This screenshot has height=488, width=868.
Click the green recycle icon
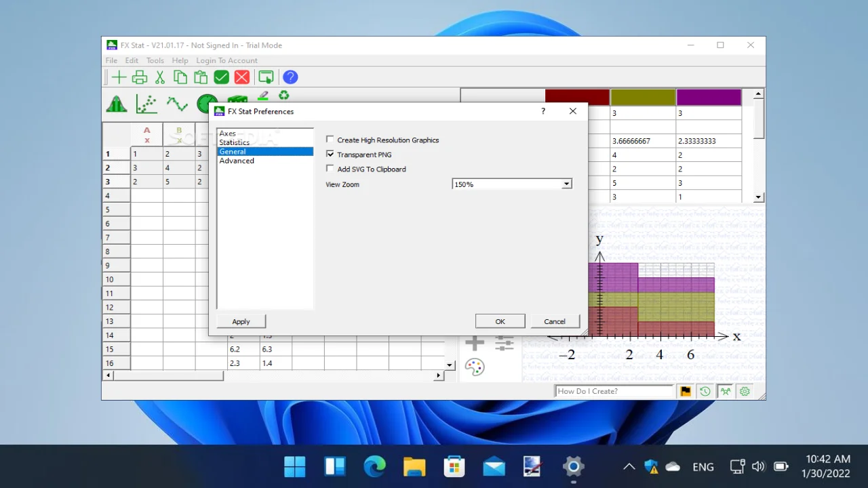[x=283, y=96]
